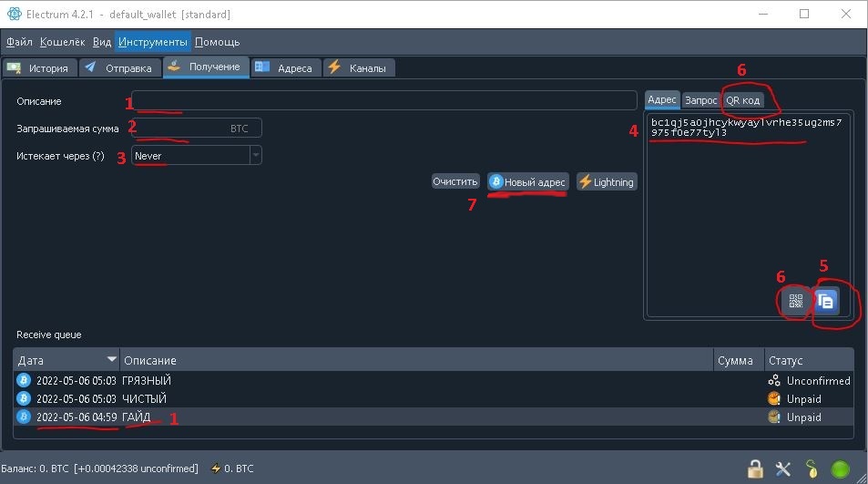Open the Кошелёк menu
The height and width of the screenshot is (484, 868).
pyautogui.click(x=63, y=42)
